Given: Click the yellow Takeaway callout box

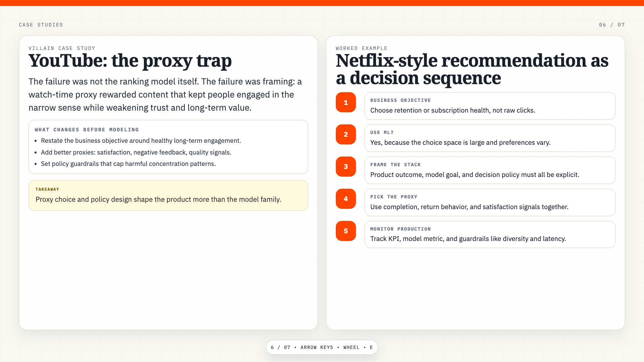Looking at the screenshot, I should (168, 195).
